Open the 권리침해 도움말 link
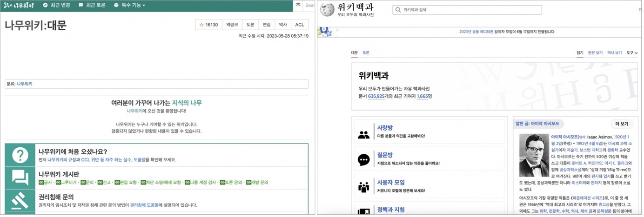Viewport: 644px width, 217px height. point(144,205)
